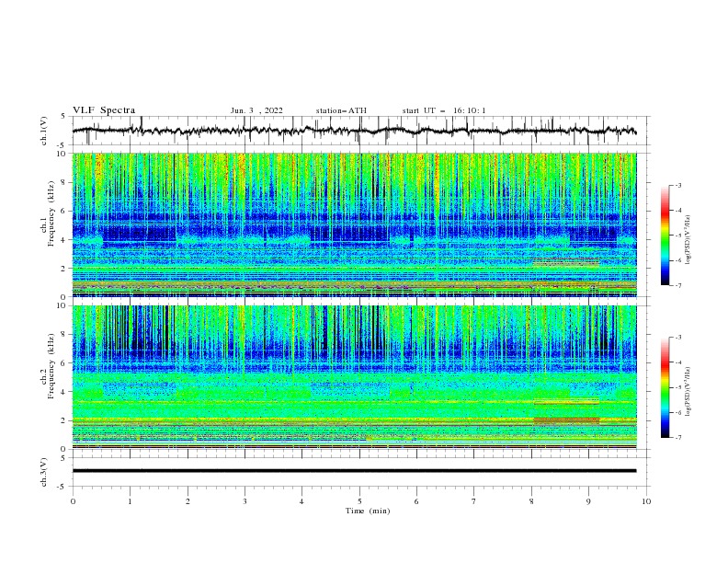Click the "3" tick on the time axis
The height and width of the screenshot is (563, 728).
(x=245, y=501)
